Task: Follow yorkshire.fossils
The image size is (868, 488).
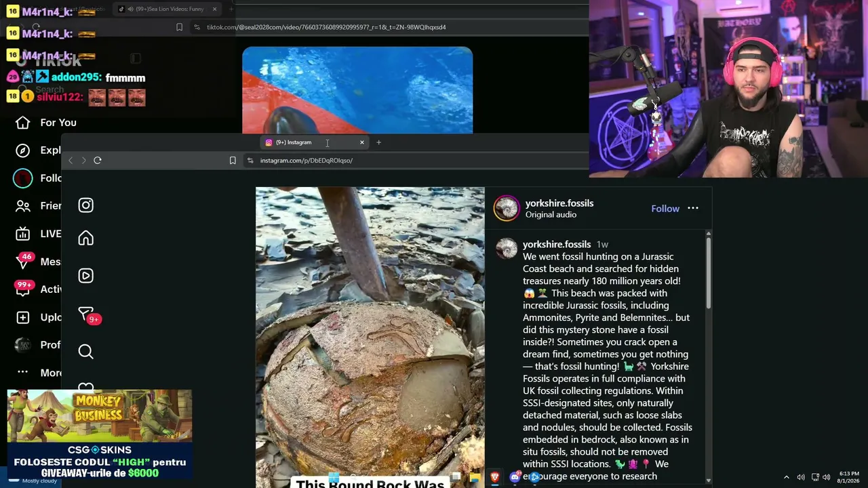Action: tap(665, 209)
